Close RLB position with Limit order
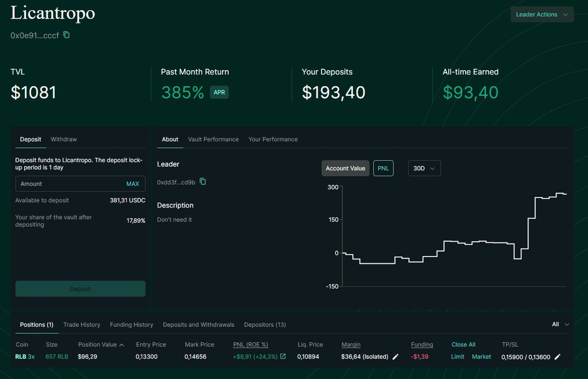588x379 pixels. click(x=458, y=356)
